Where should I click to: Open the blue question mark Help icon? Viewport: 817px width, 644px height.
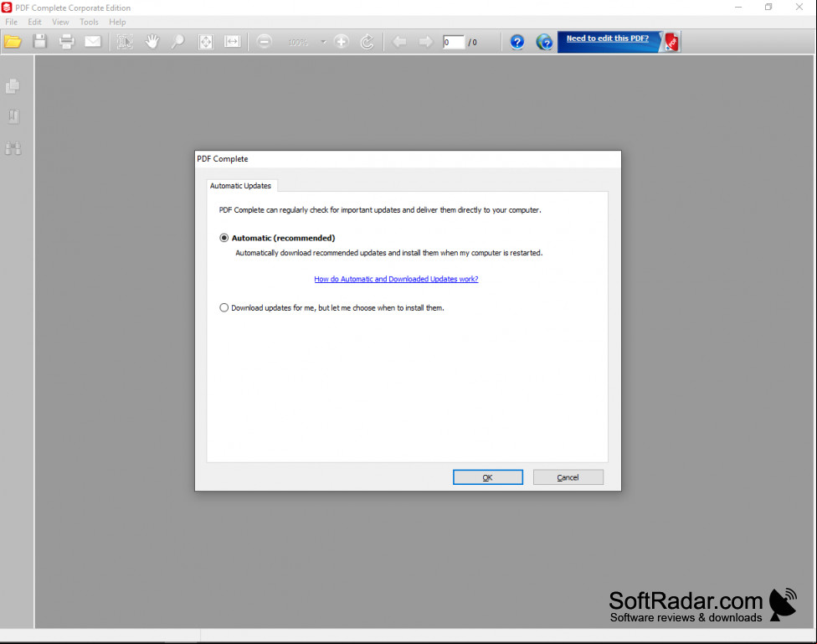click(516, 42)
